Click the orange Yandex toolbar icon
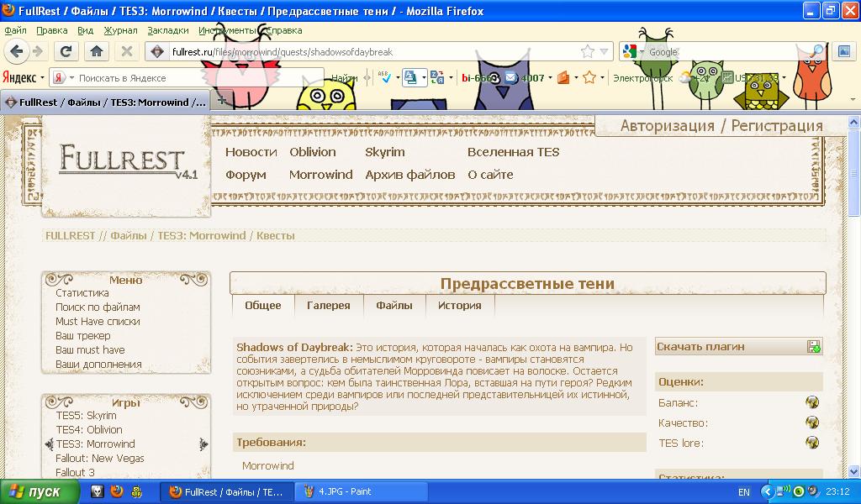Image resolution: width=861 pixels, height=504 pixels. click(563, 78)
